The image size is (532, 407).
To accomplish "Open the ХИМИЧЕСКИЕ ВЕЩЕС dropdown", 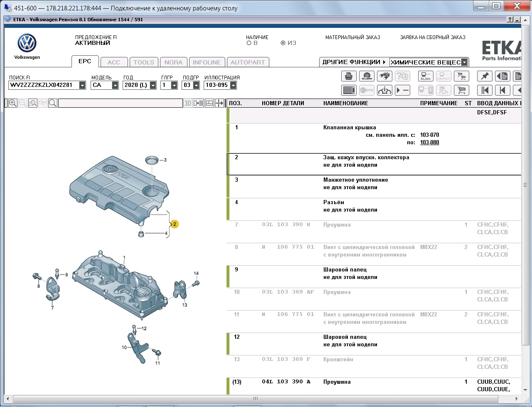I will pyautogui.click(x=465, y=62).
